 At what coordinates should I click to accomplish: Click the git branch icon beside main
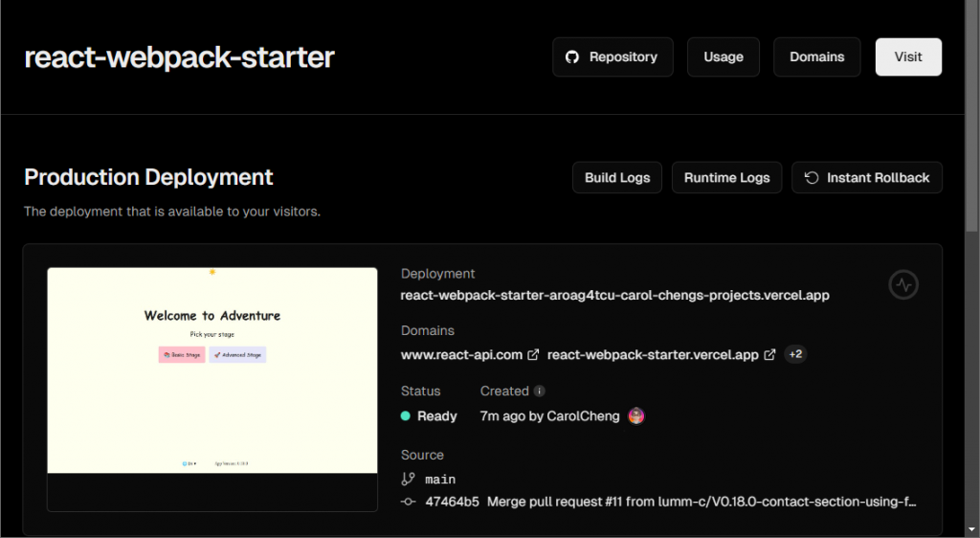click(408, 479)
